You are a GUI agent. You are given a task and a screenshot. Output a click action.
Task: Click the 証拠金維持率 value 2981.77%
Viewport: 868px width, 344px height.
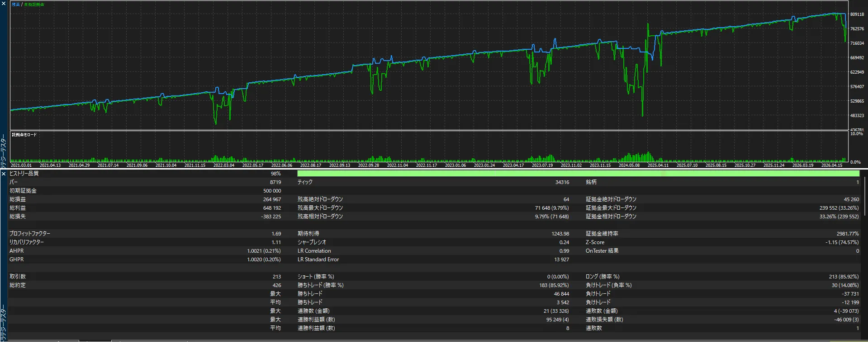pyautogui.click(x=848, y=234)
